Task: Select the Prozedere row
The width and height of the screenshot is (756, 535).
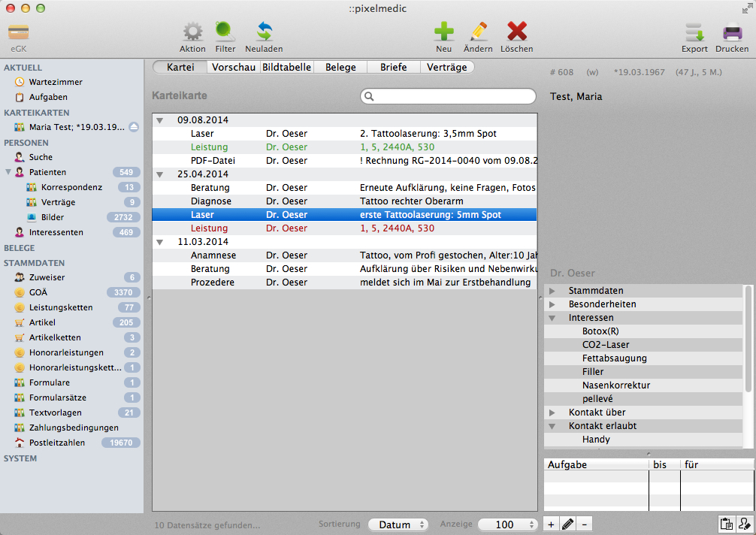Action: (344, 282)
